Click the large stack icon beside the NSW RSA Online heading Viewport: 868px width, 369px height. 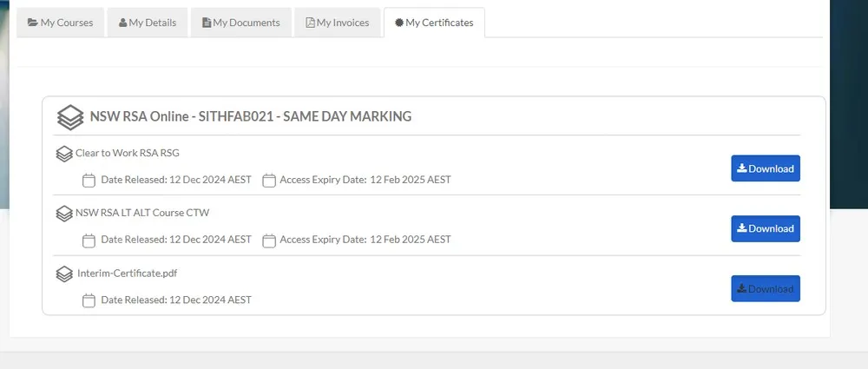coord(70,117)
